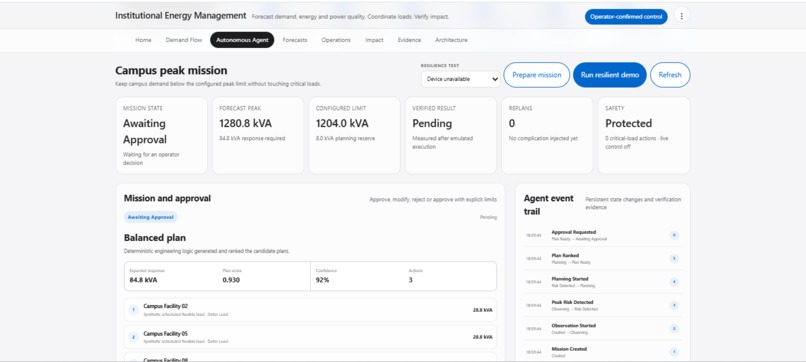This screenshot has width=806, height=362.
Task: Switch to the Forecasts tab
Action: (x=295, y=40)
